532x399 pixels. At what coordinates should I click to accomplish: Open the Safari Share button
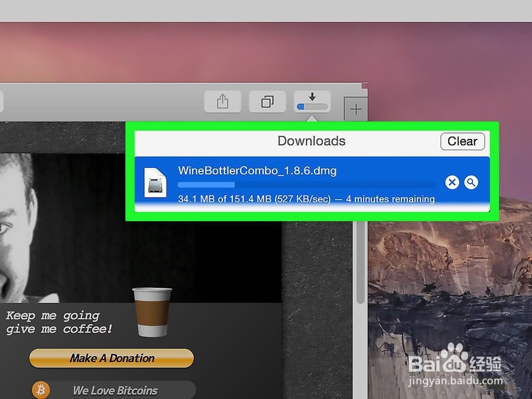click(x=223, y=102)
